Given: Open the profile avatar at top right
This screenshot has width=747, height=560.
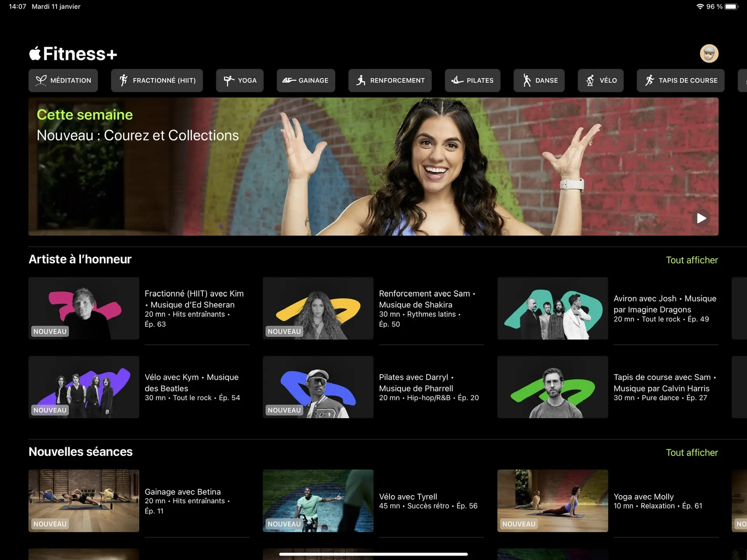Looking at the screenshot, I should point(709,54).
